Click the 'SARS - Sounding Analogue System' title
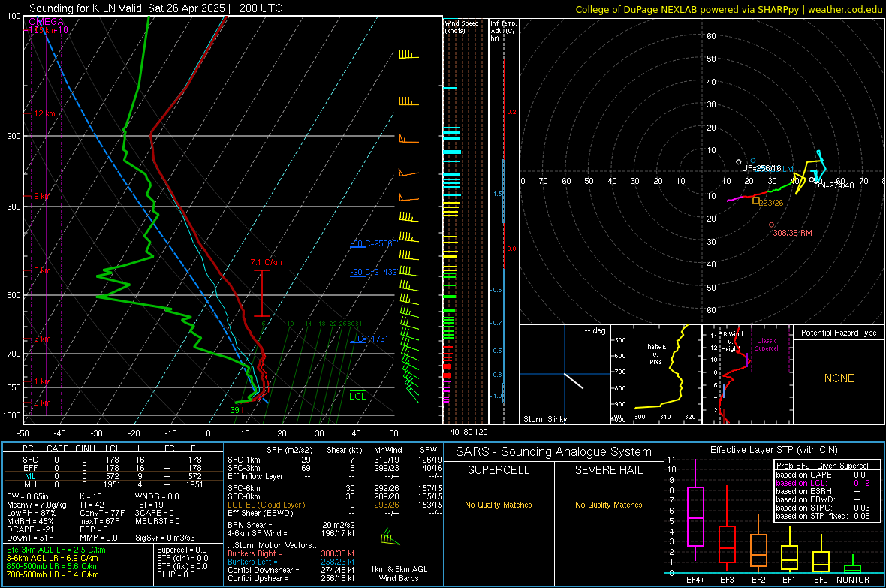 point(553,452)
